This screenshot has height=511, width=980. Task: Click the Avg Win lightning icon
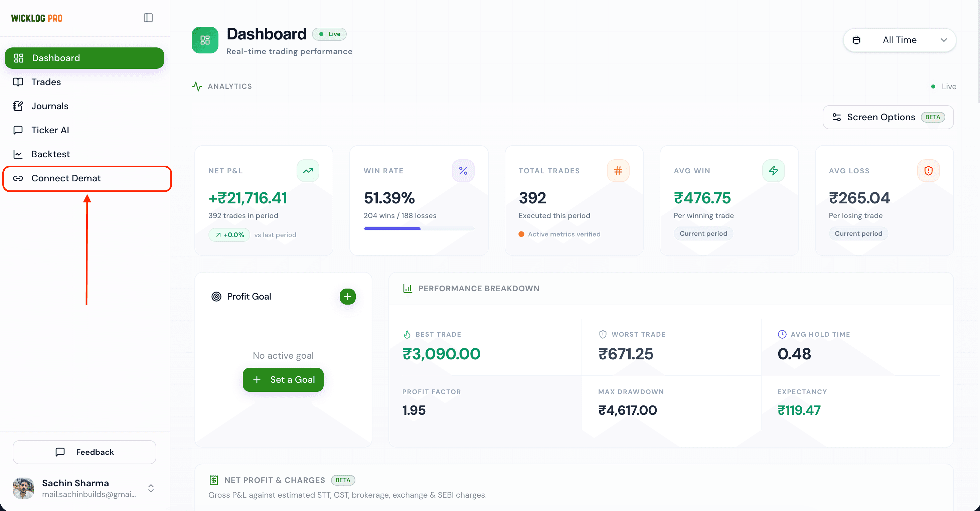coord(774,170)
